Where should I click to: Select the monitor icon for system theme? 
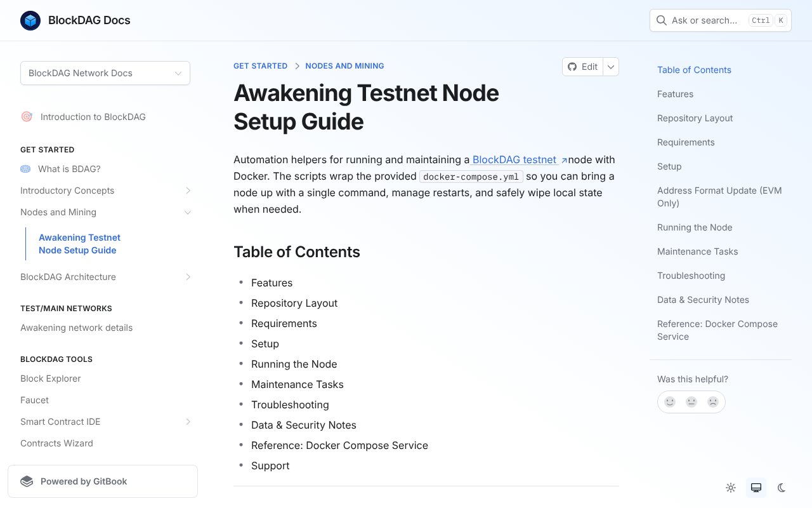tap(756, 488)
